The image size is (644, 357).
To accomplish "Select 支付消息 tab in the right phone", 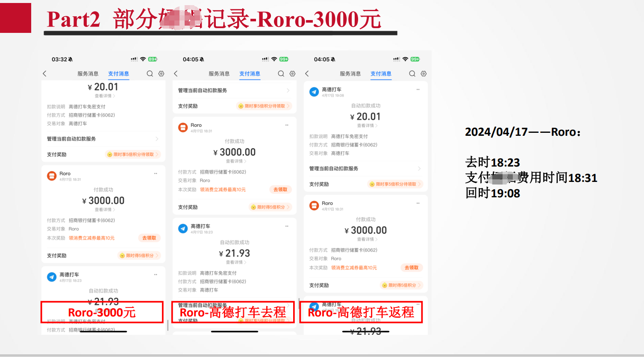I will [x=381, y=74].
